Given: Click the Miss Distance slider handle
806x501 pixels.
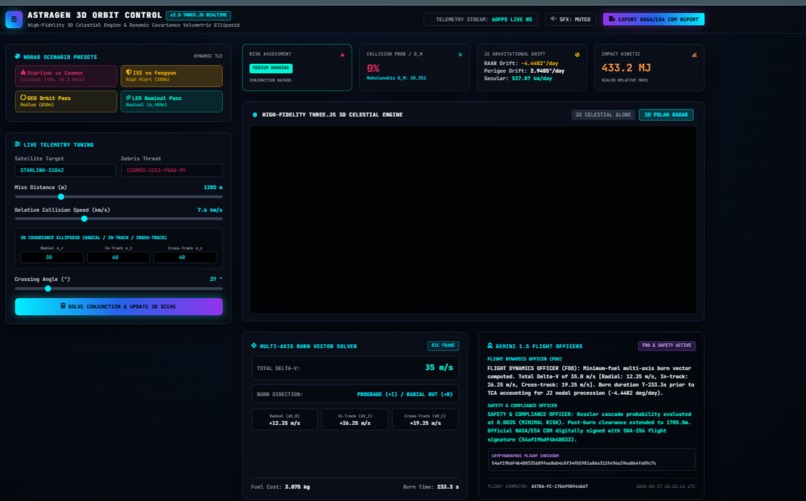Looking at the screenshot, I should point(61,197).
